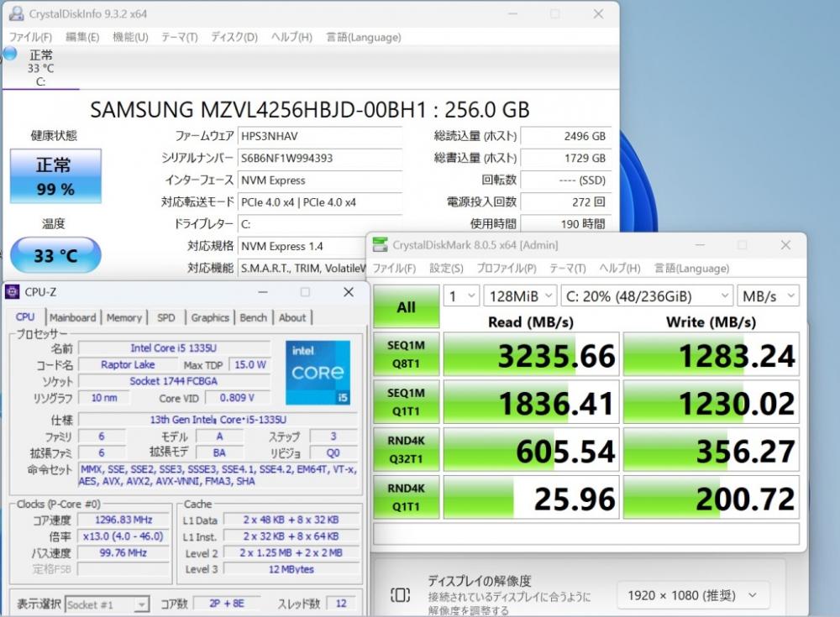The image size is (840, 617).
Task: Click the 272 回 power-on count value
Action: click(565, 202)
